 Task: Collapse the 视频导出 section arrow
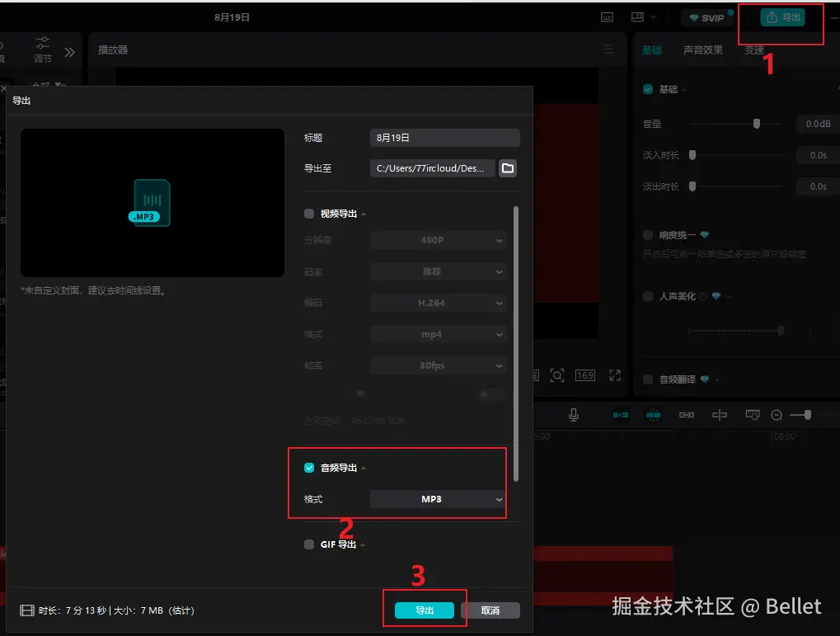point(364,214)
